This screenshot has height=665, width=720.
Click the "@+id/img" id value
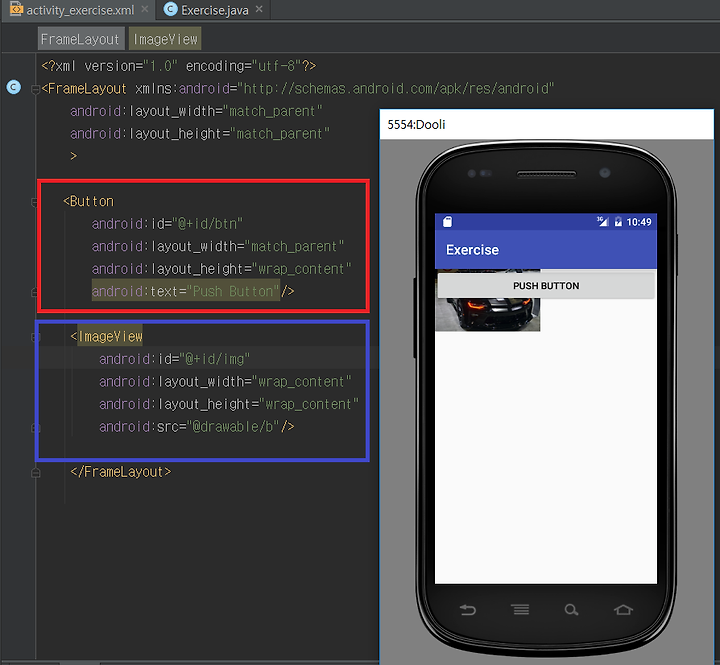pyautogui.click(x=214, y=359)
